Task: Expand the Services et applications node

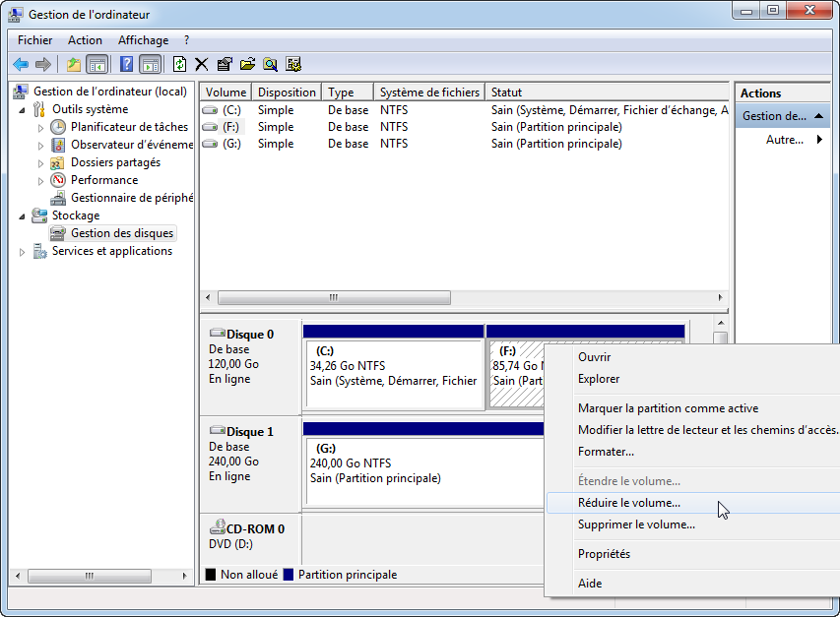Action: [x=23, y=252]
